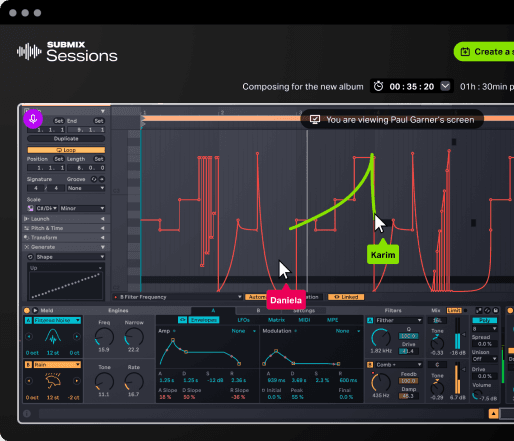The width and height of the screenshot is (514, 441).
Task: Click the stopwatch icon beside session timer
Action: pyautogui.click(x=378, y=86)
